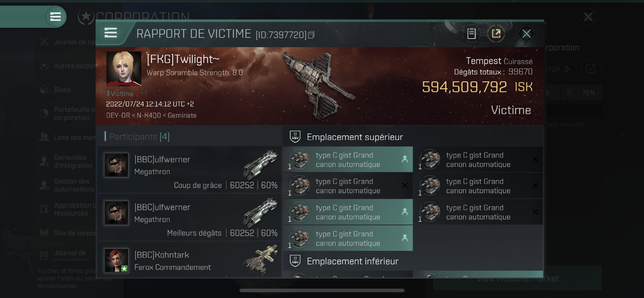Select Twilight~ victim portrait
Viewport: 644px width, 298px height.
pyautogui.click(x=124, y=69)
